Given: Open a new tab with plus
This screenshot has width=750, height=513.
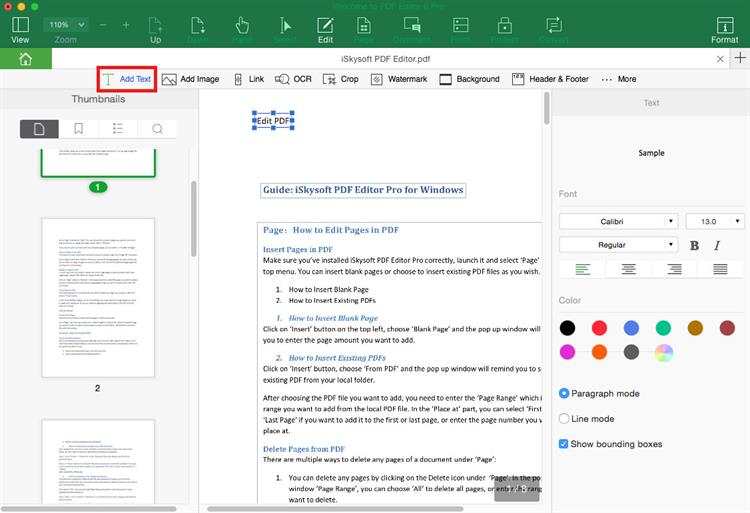Looking at the screenshot, I should [740, 58].
